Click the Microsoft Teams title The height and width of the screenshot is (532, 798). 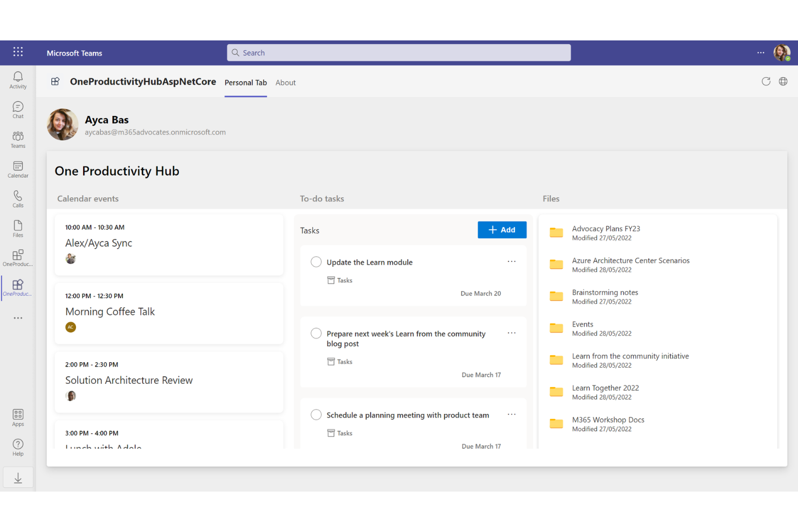click(x=74, y=53)
